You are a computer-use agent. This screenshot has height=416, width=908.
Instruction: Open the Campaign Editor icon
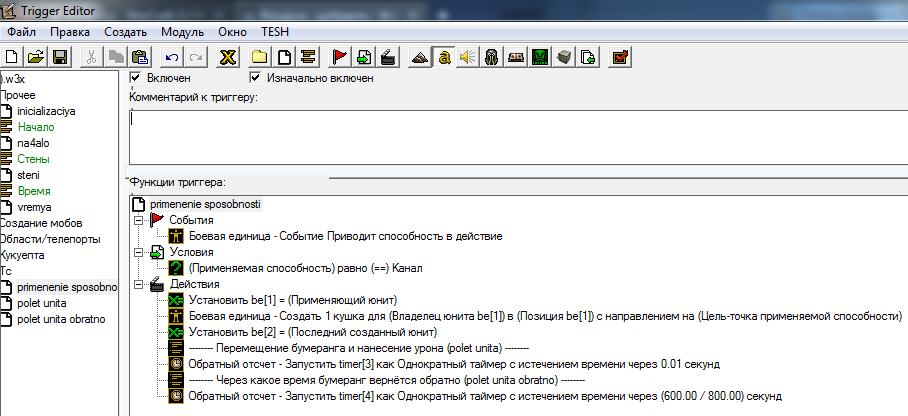(516, 57)
